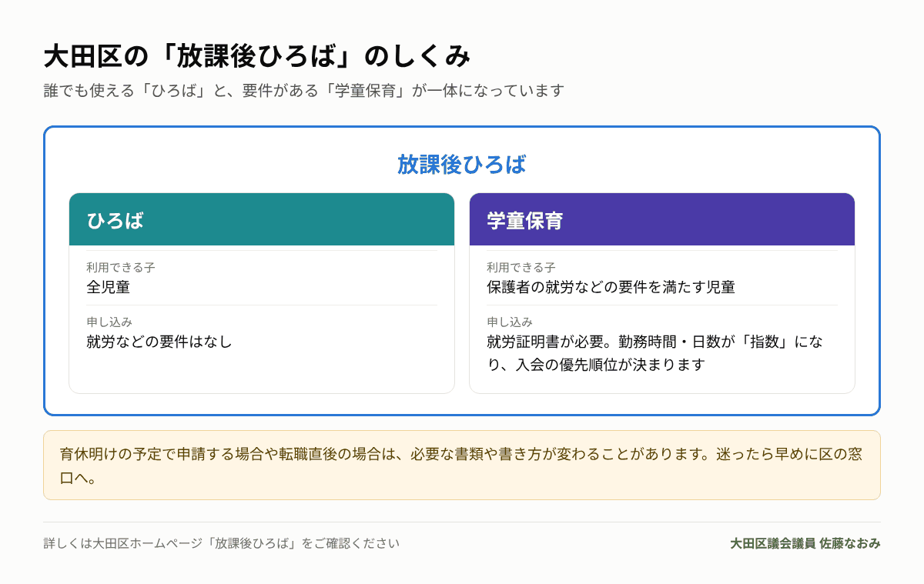
Task: Click the text beginning 就労証明書が必要
Action: 655,353
